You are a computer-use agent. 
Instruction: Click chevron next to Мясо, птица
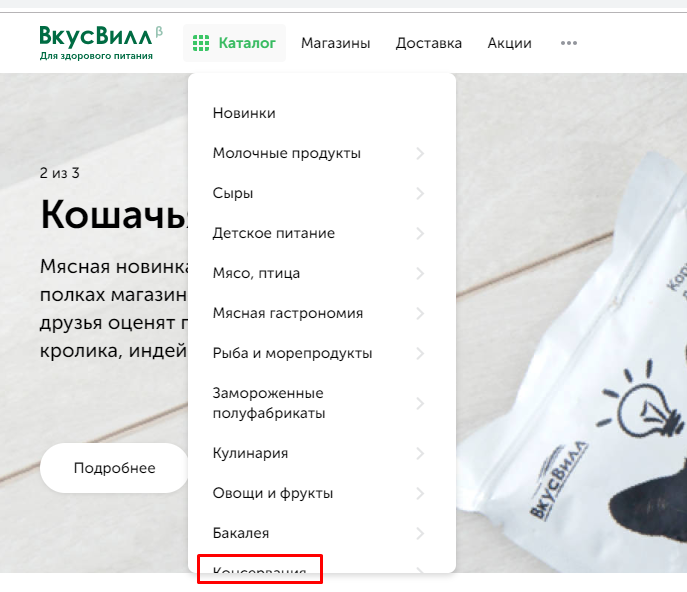420,273
